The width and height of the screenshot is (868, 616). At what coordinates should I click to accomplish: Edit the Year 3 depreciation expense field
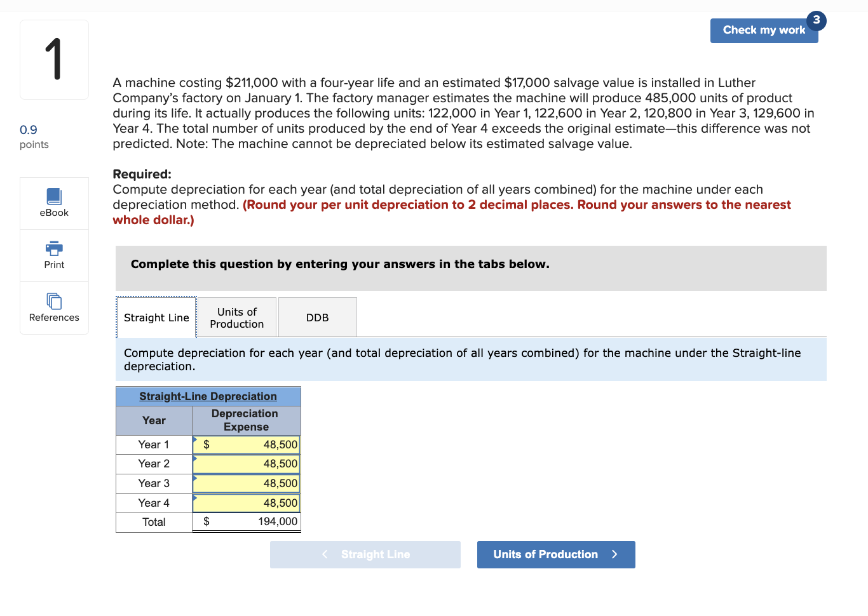[246, 483]
